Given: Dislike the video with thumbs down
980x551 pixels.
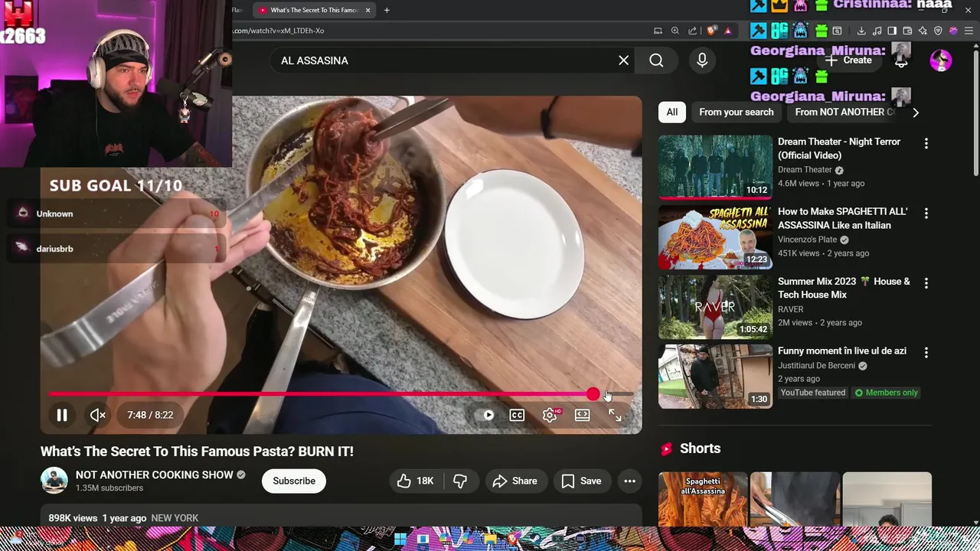Looking at the screenshot, I should 460,481.
